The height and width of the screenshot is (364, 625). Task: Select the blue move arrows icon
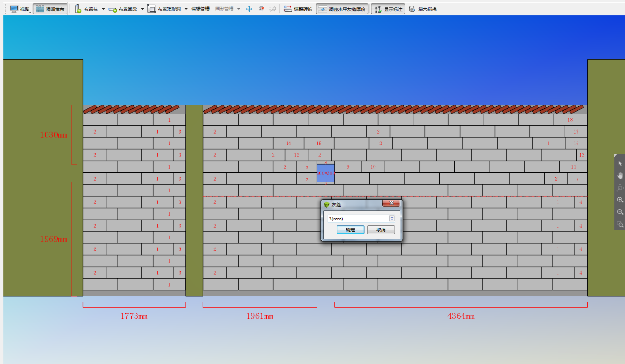pos(249,9)
